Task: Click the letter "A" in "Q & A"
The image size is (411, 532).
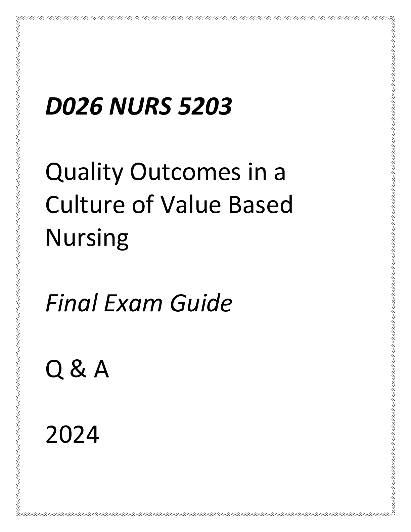Action: coord(101,369)
